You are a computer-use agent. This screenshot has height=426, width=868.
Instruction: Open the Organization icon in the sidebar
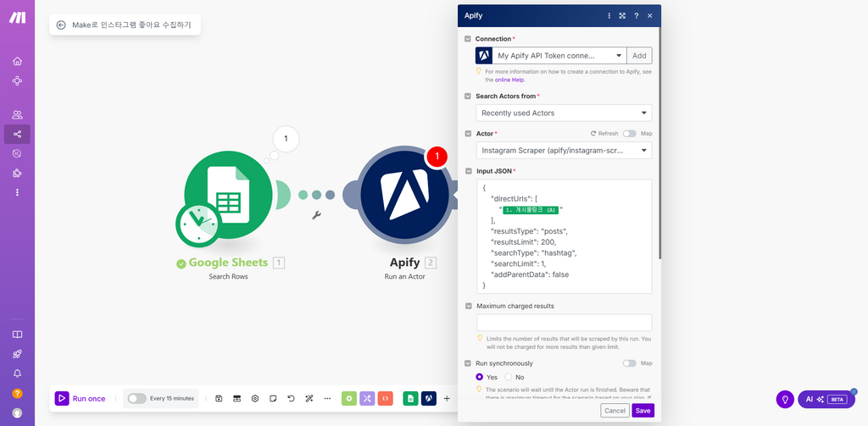click(17, 80)
